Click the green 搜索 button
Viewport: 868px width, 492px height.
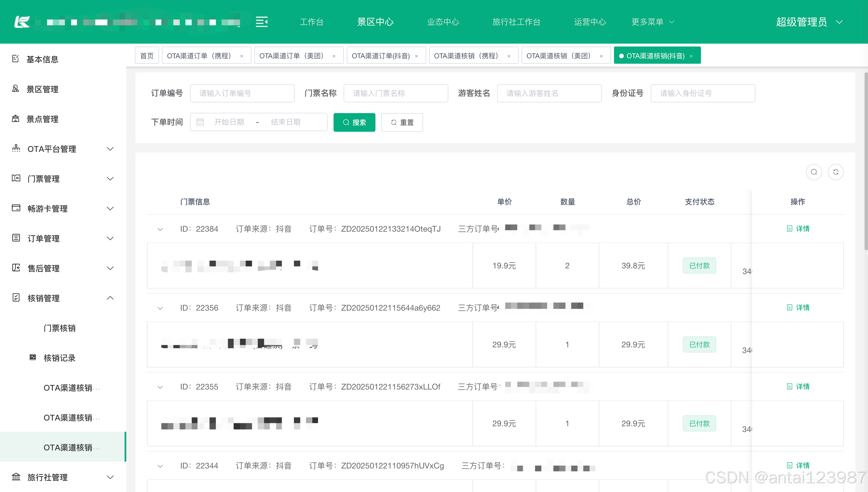coord(354,122)
